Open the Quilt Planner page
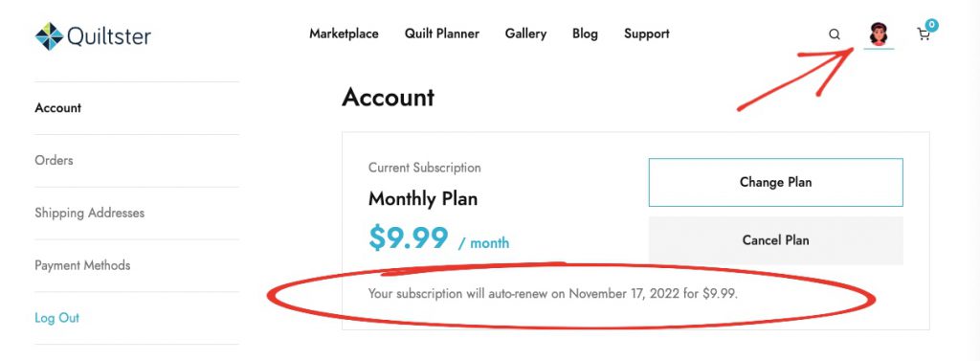980x361 pixels. pyautogui.click(x=442, y=34)
